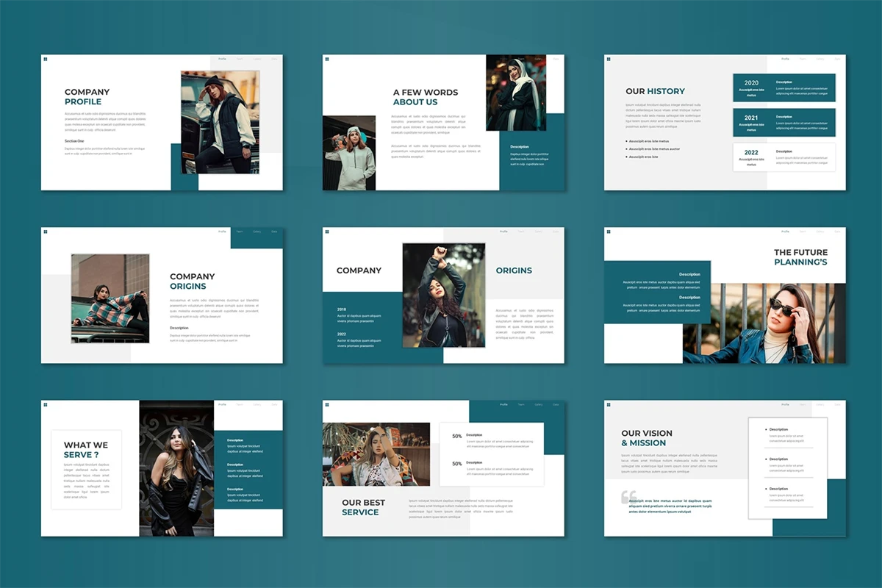This screenshot has width=882, height=588.
Task: Click the 2018 entry on teal Company Origins slide
Action: pyautogui.click(x=342, y=309)
